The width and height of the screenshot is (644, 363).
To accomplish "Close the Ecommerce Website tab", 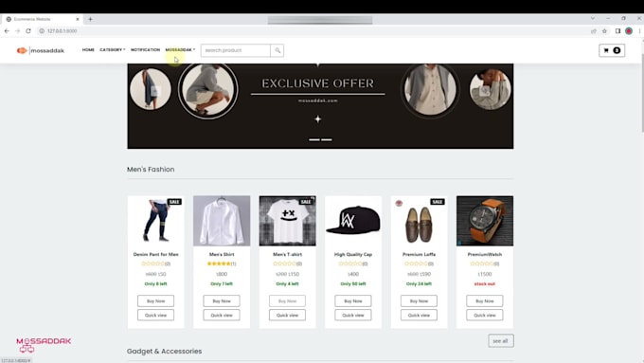I will [x=78, y=19].
